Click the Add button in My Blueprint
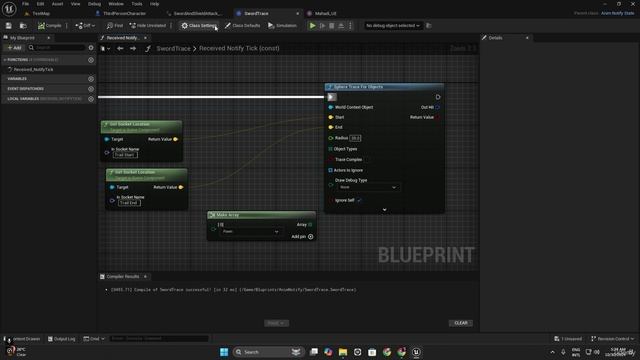 tap(14, 48)
